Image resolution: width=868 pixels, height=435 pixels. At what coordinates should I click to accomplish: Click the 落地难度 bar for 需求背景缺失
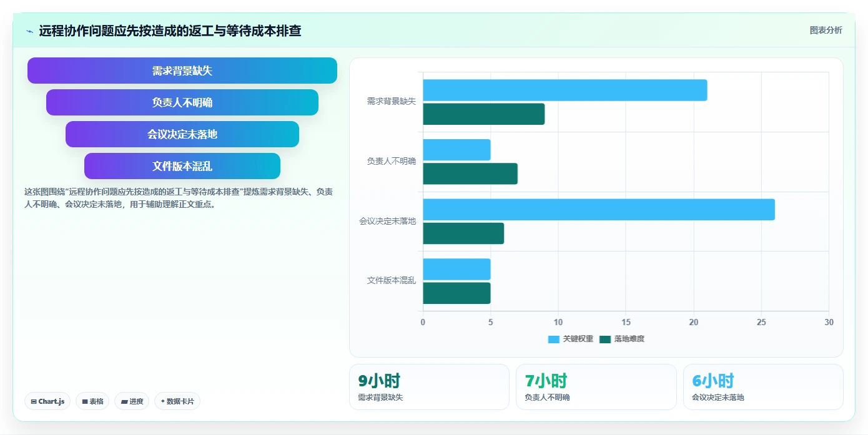pos(484,114)
